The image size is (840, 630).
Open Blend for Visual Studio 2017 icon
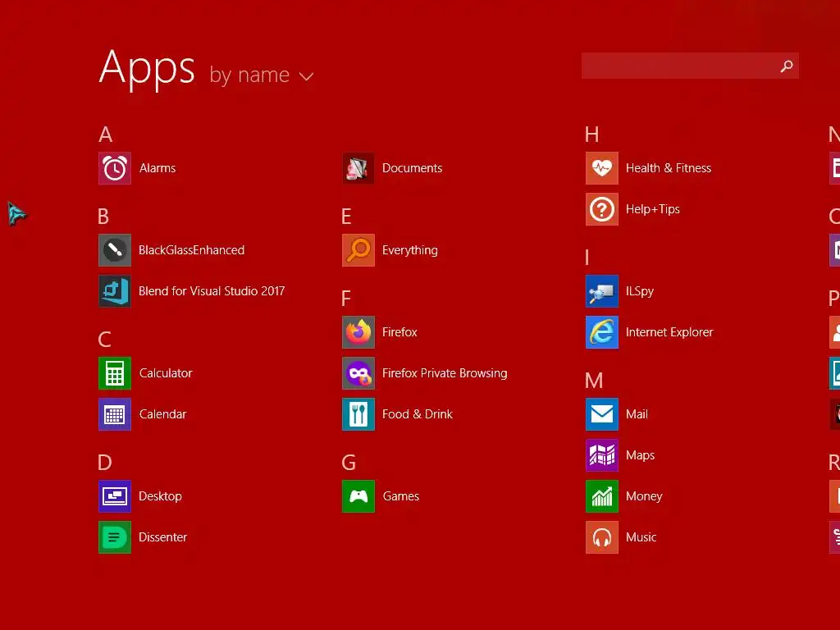[115, 291]
